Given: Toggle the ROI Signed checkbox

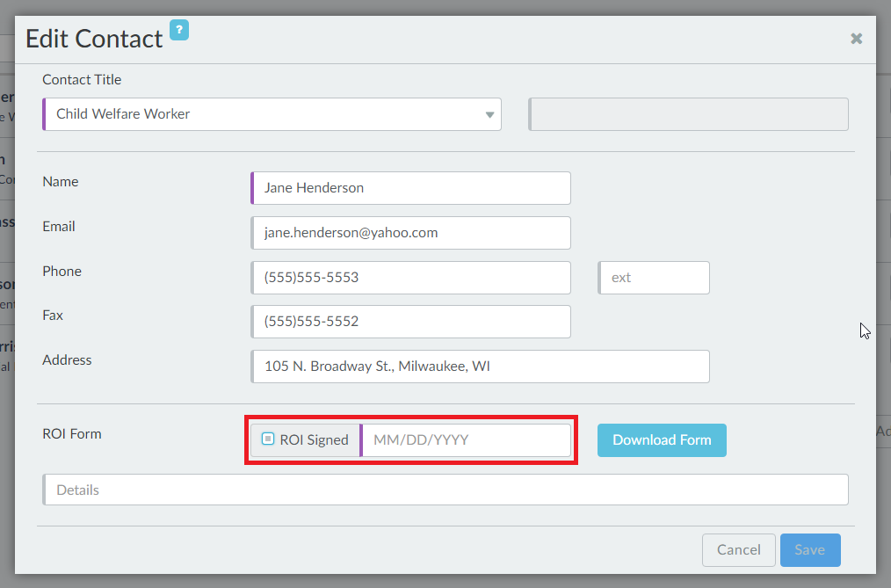Looking at the screenshot, I should pyautogui.click(x=269, y=439).
